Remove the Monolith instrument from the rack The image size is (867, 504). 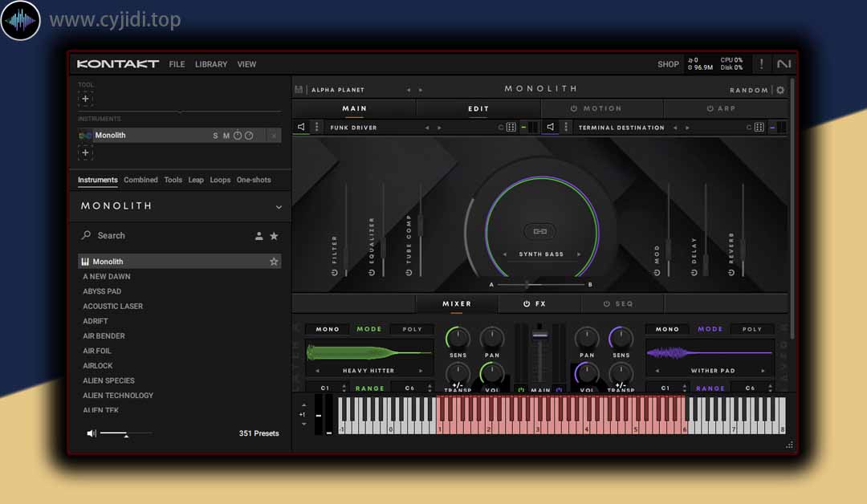click(274, 136)
